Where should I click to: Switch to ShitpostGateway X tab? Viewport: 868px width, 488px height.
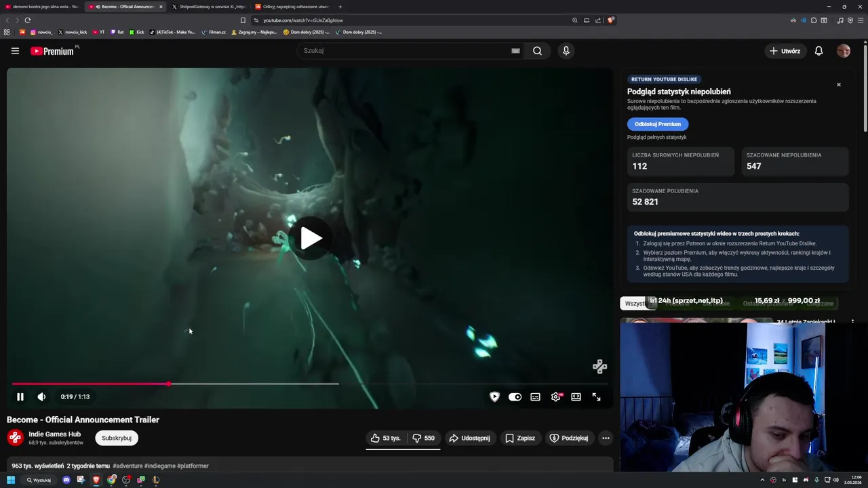[209, 7]
